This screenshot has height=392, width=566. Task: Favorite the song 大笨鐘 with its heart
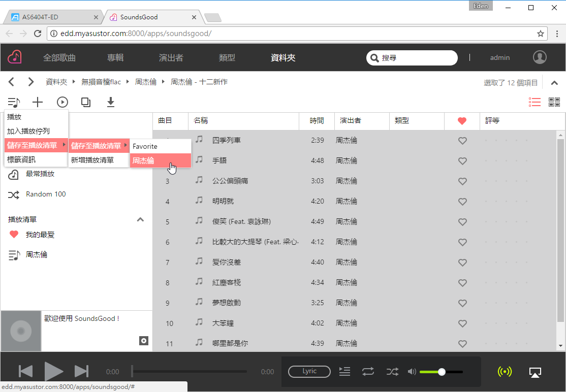pyautogui.click(x=462, y=323)
